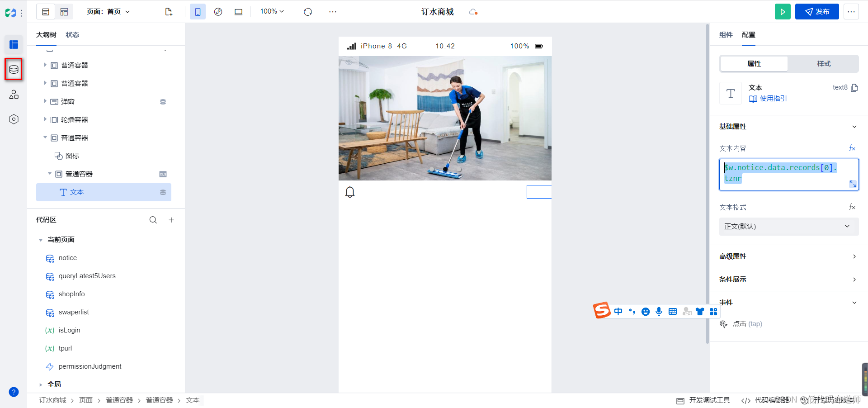Collapse the 基础属性 section
Image resolution: width=868 pixels, height=408 pixels.
(x=854, y=127)
